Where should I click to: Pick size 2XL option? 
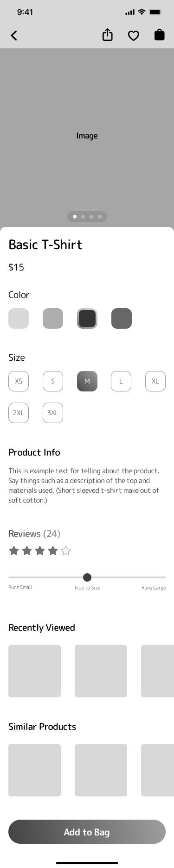19,413
